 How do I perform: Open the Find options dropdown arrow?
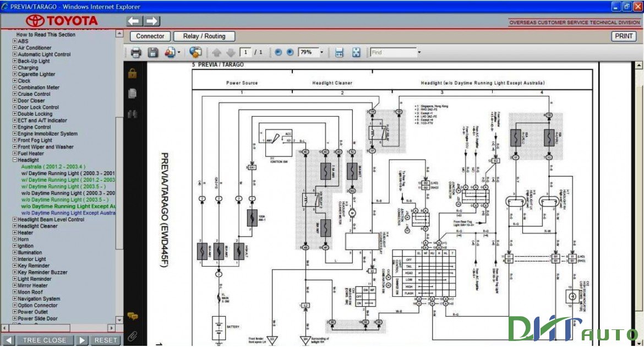click(x=419, y=53)
